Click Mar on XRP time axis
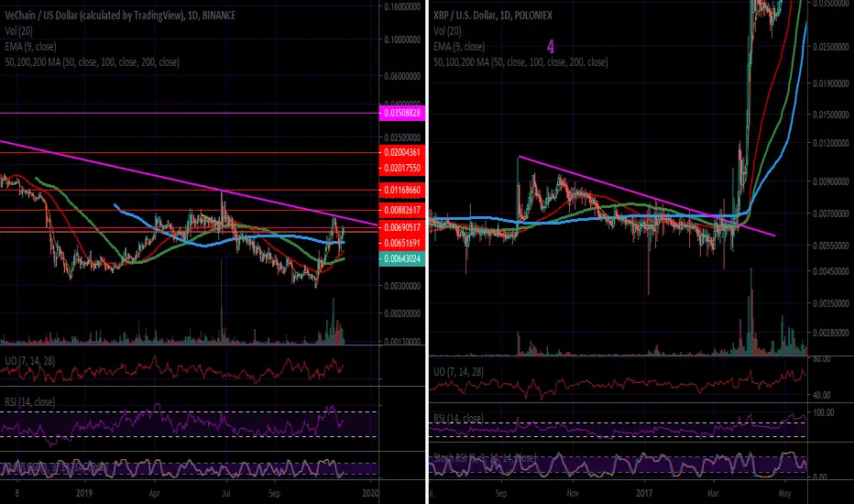Viewport: 854px width, 504px height. pyautogui.click(x=713, y=493)
